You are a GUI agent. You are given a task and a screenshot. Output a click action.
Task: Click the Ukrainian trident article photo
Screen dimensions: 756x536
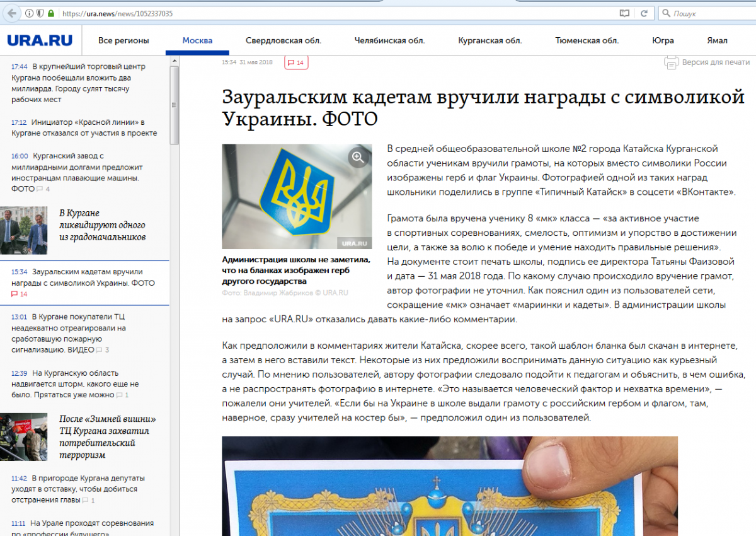click(297, 197)
